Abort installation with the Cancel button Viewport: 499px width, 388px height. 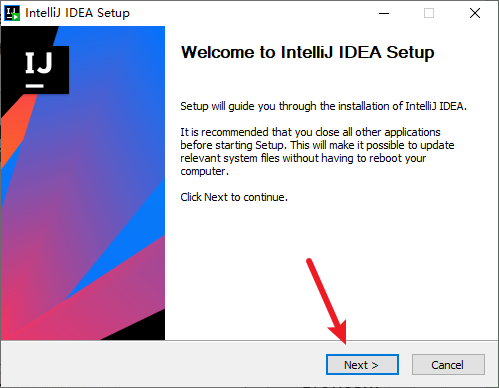(448, 365)
